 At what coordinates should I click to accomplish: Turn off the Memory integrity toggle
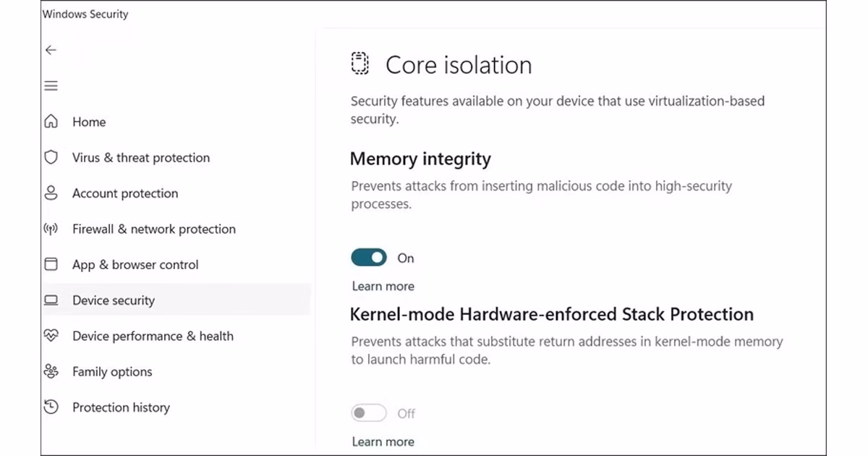coord(369,258)
